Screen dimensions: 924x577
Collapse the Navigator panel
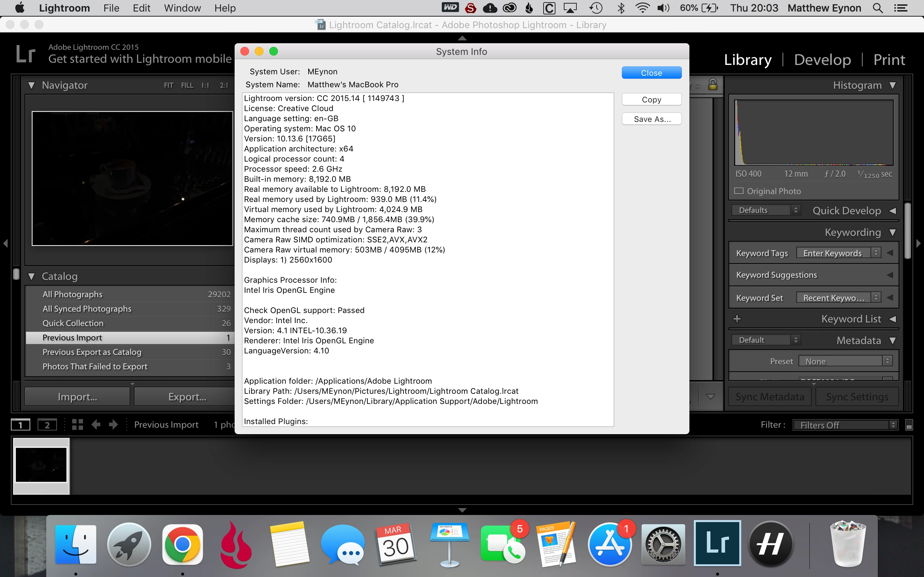pyautogui.click(x=31, y=85)
